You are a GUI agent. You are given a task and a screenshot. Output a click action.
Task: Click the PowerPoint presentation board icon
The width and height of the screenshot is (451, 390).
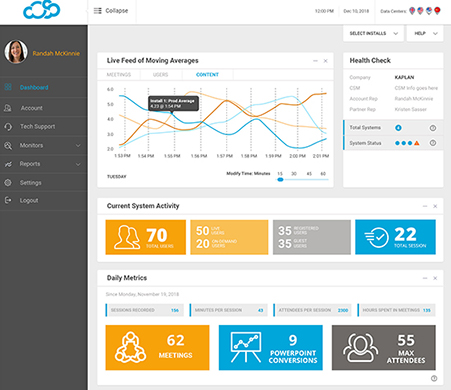[x=246, y=348]
